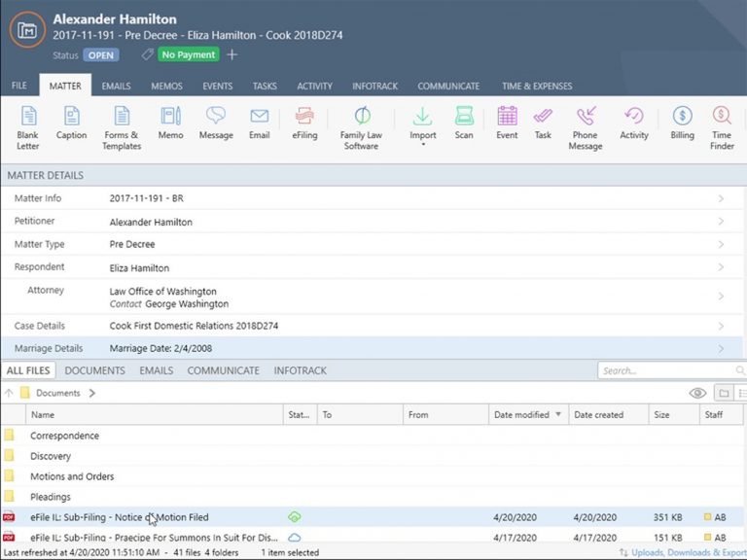Go up one folder level

(x=9, y=393)
